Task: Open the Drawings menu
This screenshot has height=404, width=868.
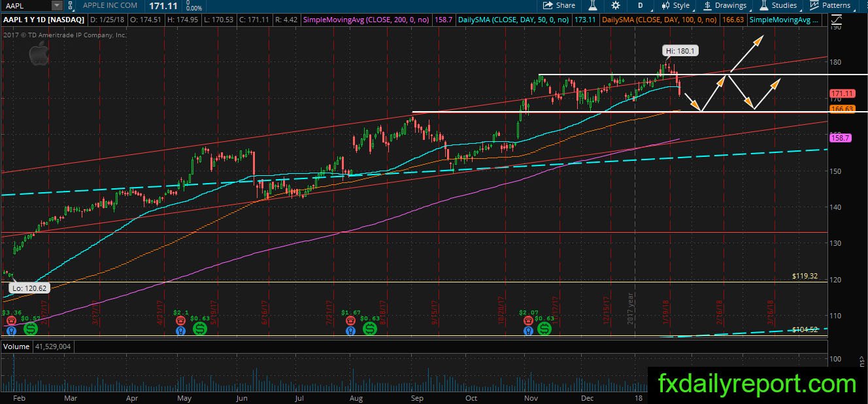Action: coord(725,5)
